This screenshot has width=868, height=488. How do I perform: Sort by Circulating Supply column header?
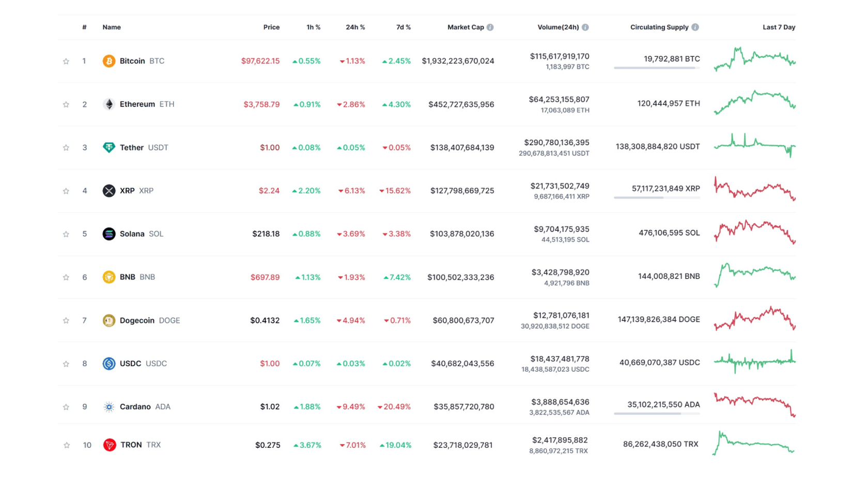(659, 27)
